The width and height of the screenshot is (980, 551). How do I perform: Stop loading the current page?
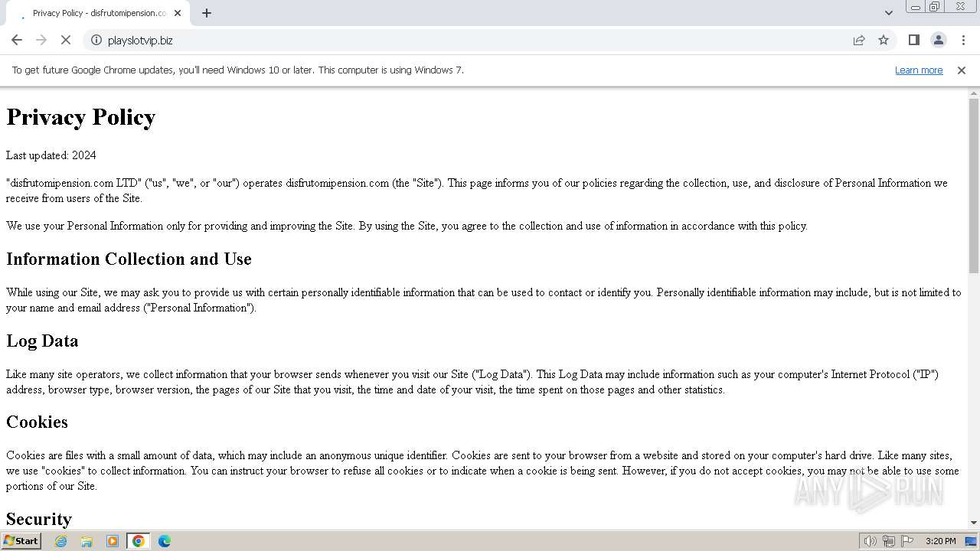coord(66,40)
